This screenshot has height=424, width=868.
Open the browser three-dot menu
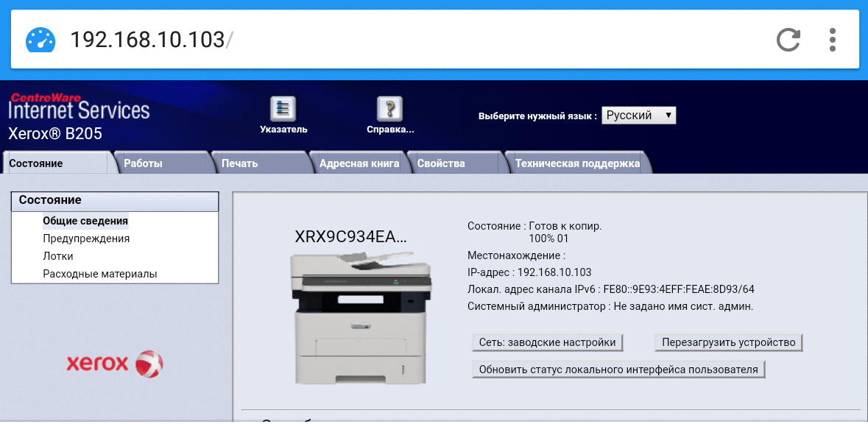coord(832,40)
